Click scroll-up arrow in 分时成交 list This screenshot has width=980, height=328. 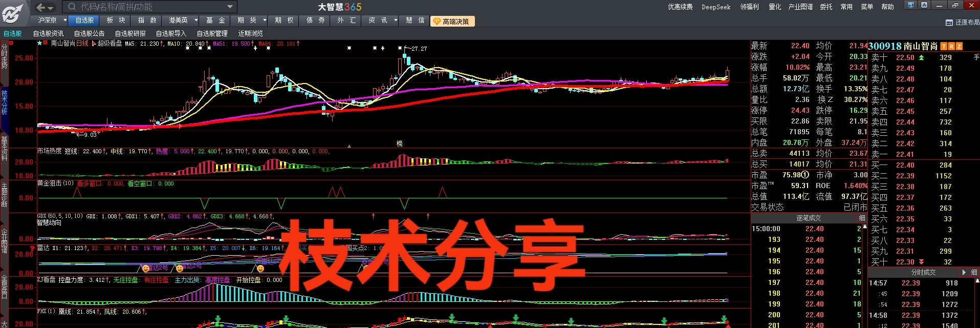[x=977, y=281]
